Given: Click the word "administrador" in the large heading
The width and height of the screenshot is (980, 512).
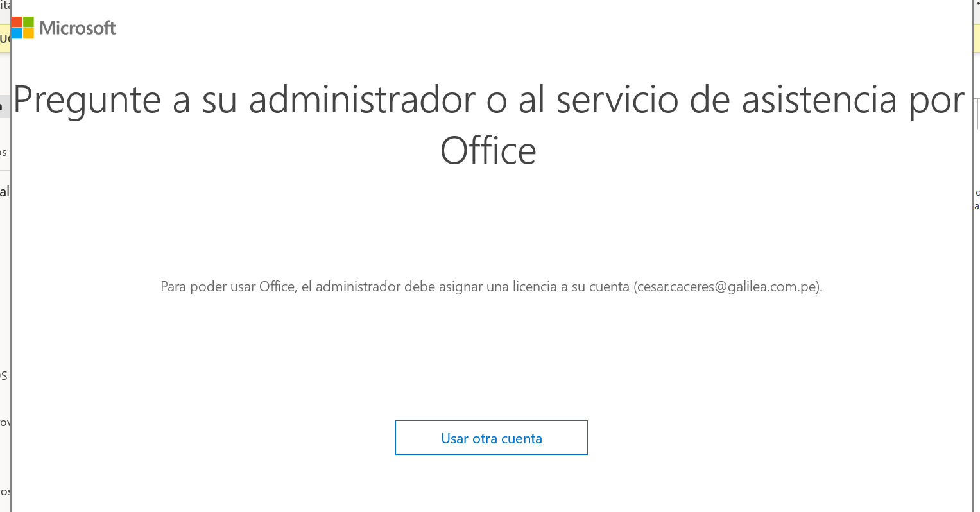Looking at the screenshot, I should click(362, 100).
